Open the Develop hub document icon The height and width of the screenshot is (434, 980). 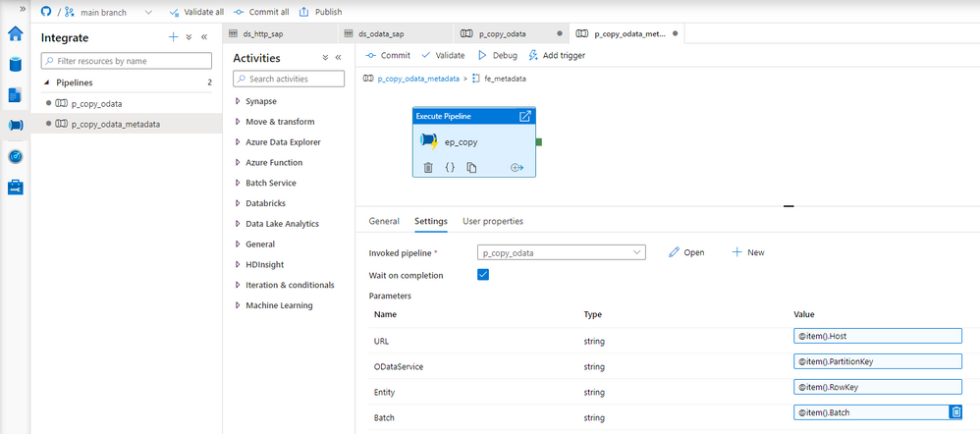[15, 95]
